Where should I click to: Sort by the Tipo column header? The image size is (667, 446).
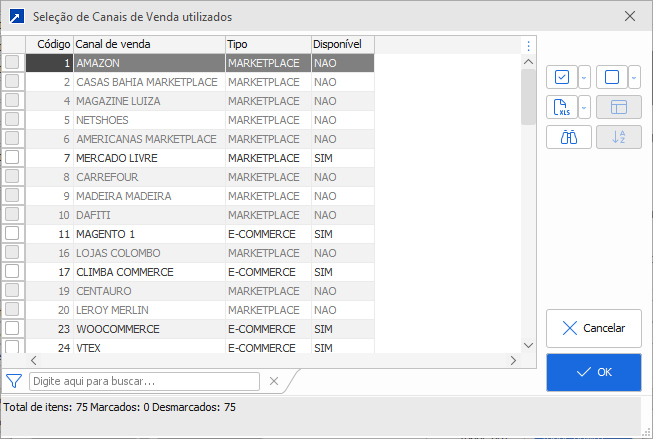pos(268,44)
